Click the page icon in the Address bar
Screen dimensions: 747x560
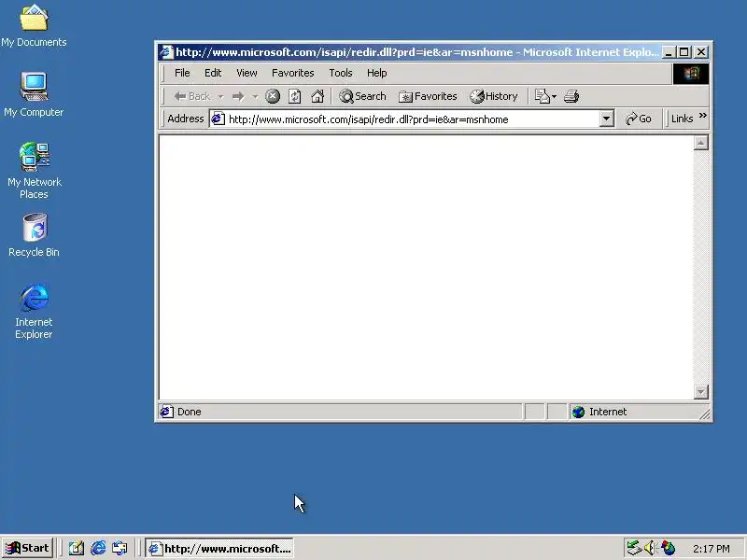(218, 119)
